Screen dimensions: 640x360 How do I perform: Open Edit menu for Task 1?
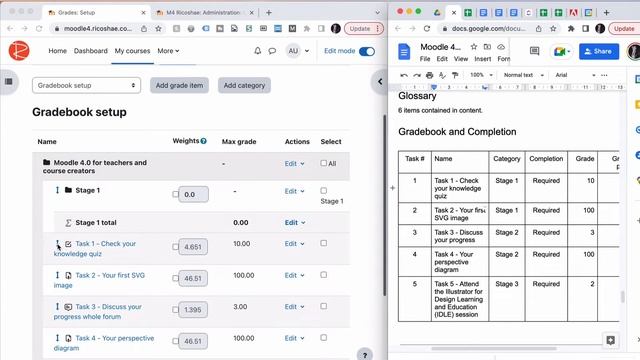coord(294,244)
